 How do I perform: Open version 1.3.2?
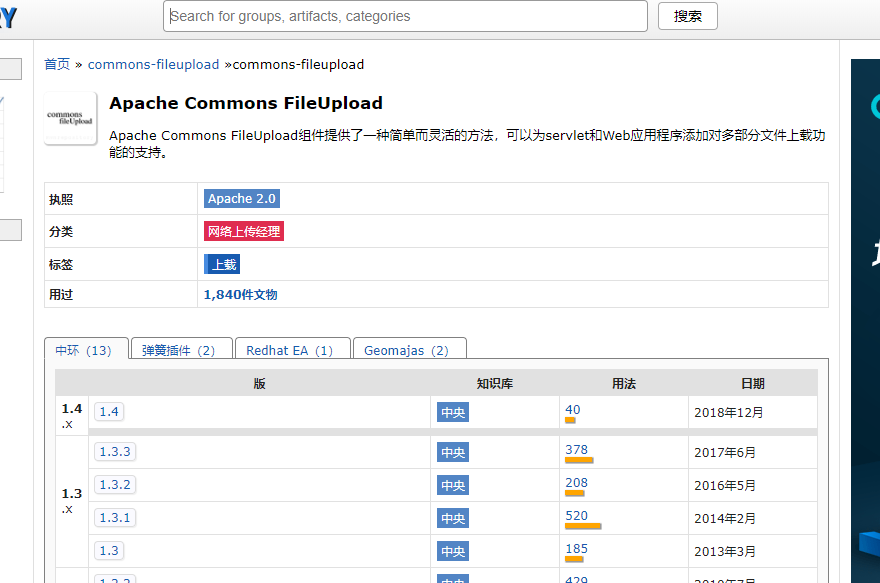tap(115, 485)
